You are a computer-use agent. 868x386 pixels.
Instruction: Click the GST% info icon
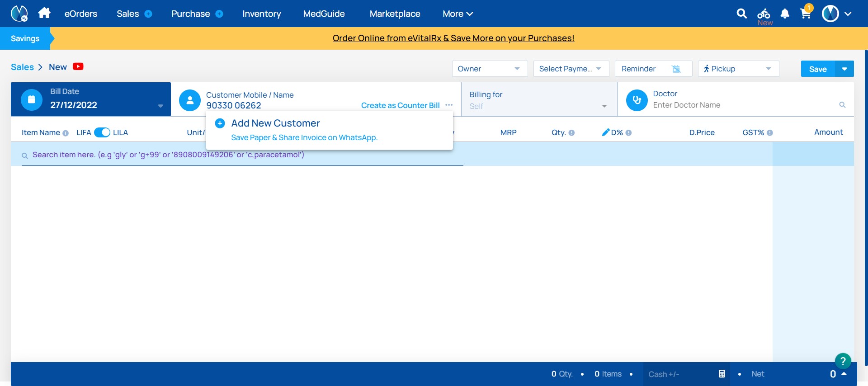pyautogui.click(x=770, y=133)
